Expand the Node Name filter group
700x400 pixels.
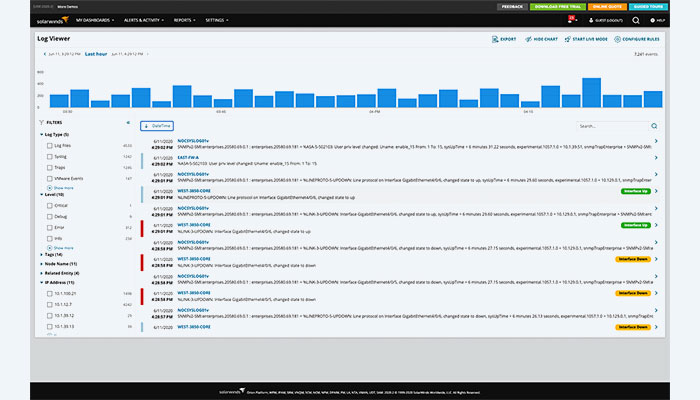click(x=42, y=264)
